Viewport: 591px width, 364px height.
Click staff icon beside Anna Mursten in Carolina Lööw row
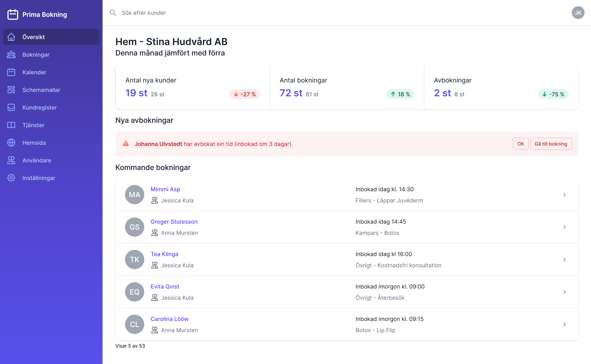coord(155,330)
